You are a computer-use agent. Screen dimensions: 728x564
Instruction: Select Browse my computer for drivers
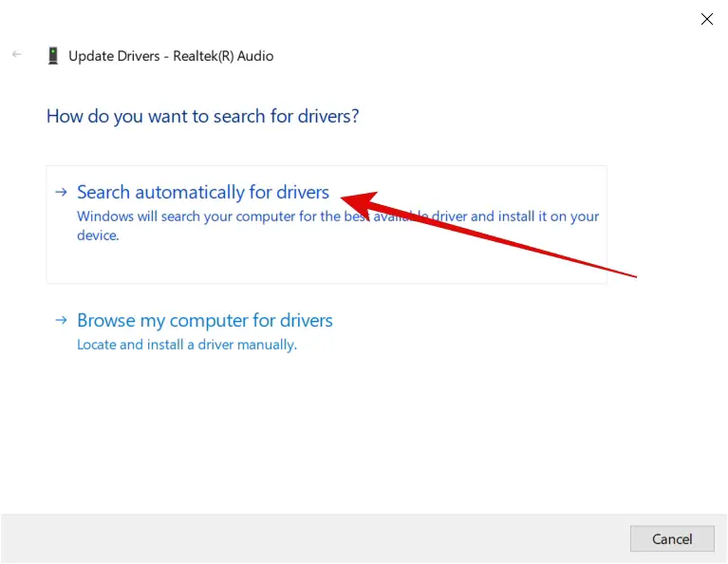[205, 320]
